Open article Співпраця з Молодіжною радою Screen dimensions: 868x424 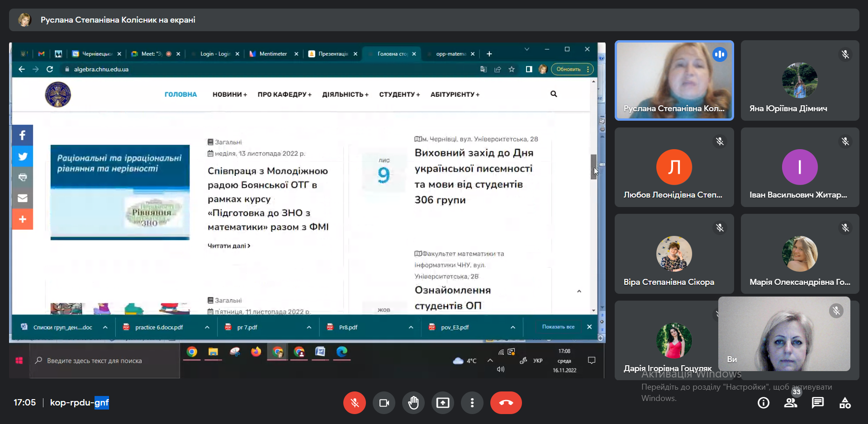[268, 199]
